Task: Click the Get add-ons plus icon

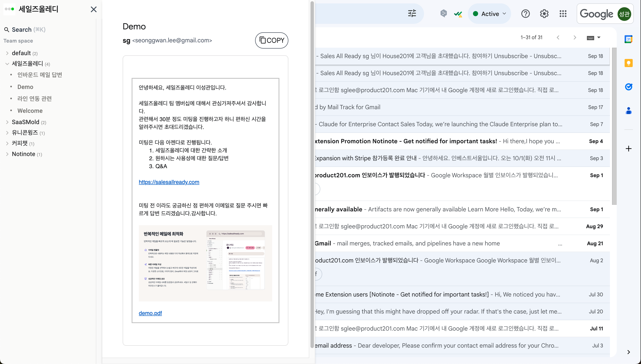Action: (628, 149)
